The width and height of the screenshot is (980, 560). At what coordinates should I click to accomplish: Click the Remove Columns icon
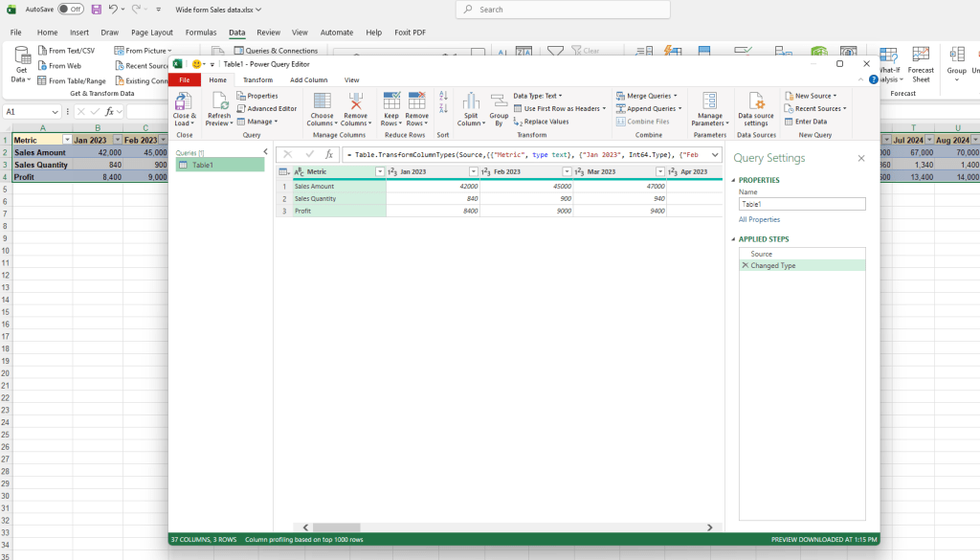[355, 101]
